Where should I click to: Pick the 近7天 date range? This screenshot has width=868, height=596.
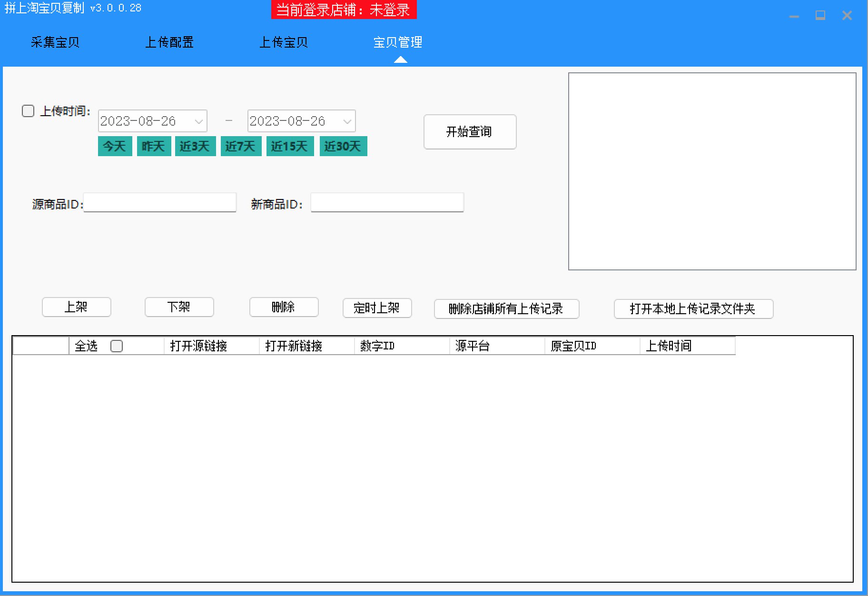pyautogui.click(x=241, y=146)
